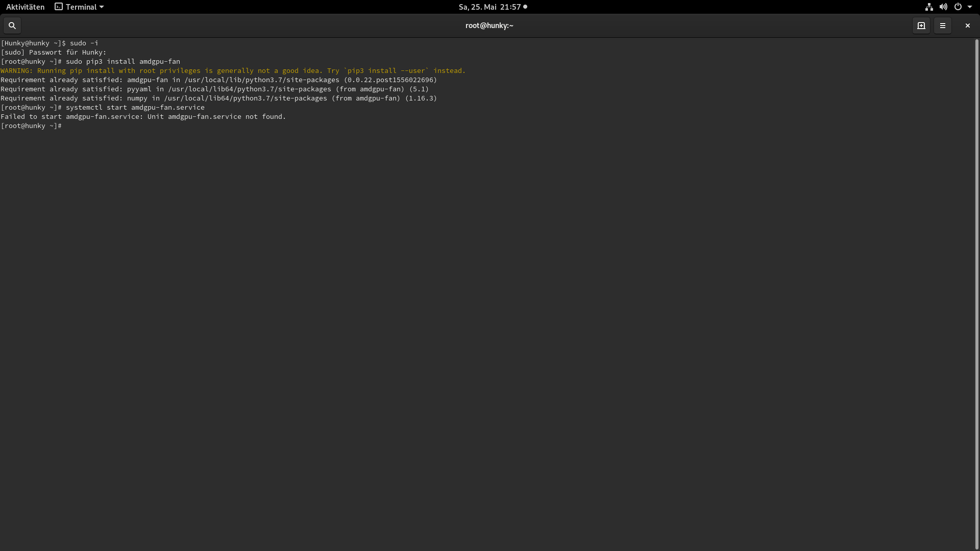
Task: Click the 'systemctl start amdgpu-fan.service' command
Action: [135, 108]
